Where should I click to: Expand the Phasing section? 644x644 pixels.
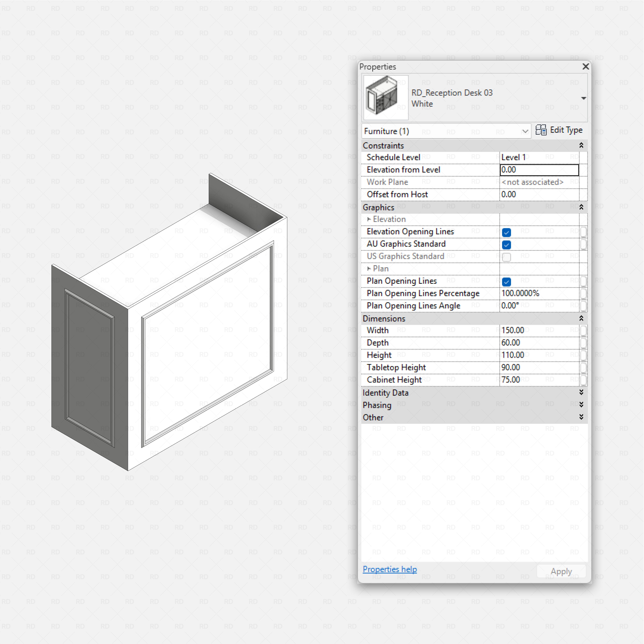(x=581, y=405)
